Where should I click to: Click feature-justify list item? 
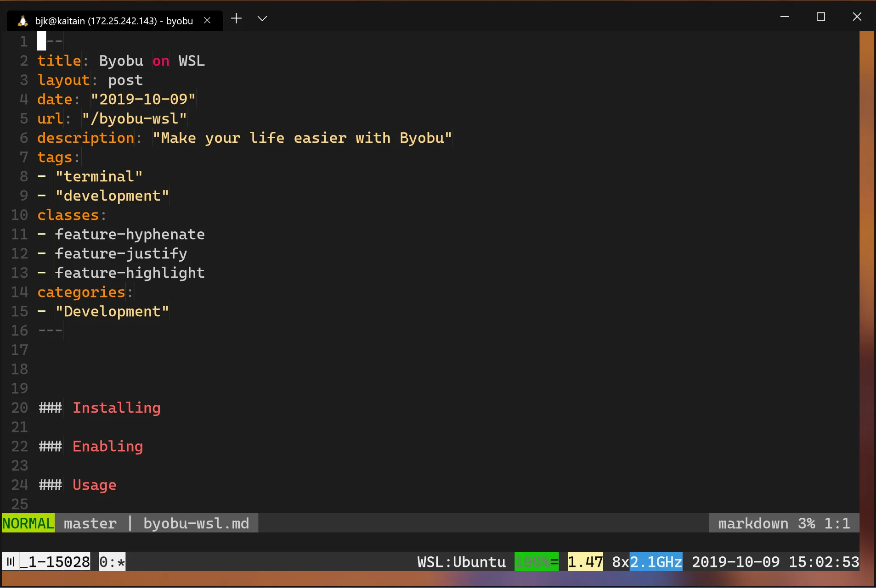pos(121,254)
